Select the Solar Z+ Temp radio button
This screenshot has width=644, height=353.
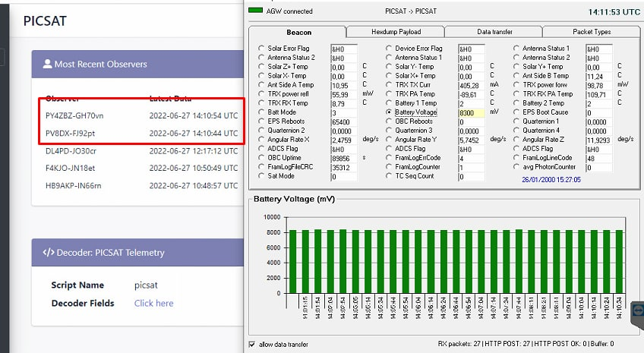pos(260,67)
